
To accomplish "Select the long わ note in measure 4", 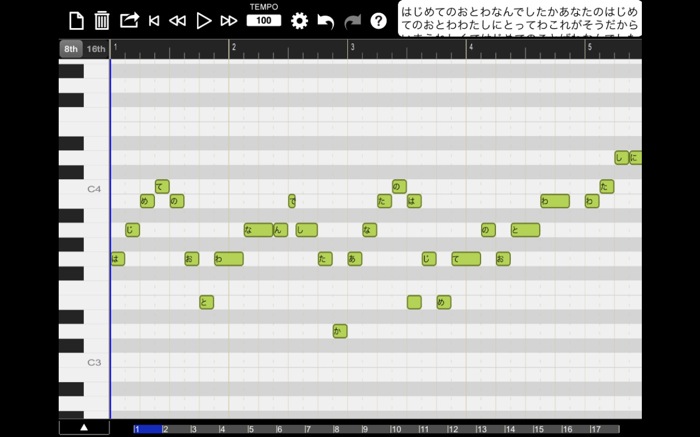I will point(555,201).
